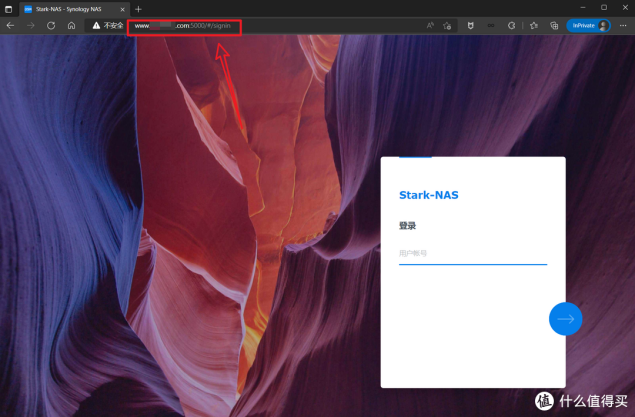This screenshot has height=417, width=635.
Task: Reload the page with the refresh icon
Action: (51, 26)
